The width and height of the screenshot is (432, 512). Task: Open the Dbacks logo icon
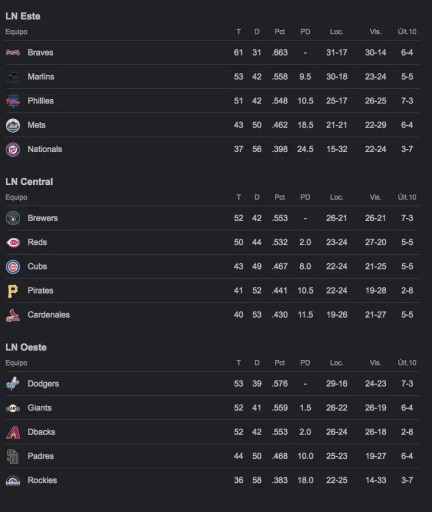click(13, 432)
